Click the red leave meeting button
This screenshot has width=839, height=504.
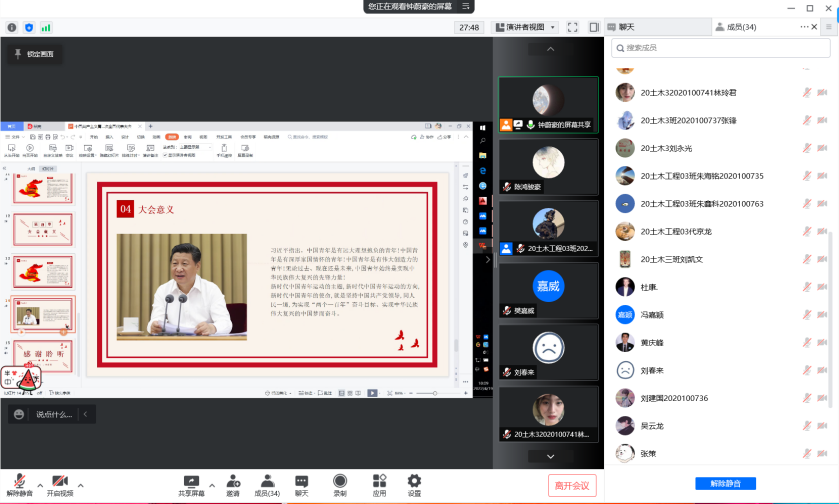click(x=573, y=485)
